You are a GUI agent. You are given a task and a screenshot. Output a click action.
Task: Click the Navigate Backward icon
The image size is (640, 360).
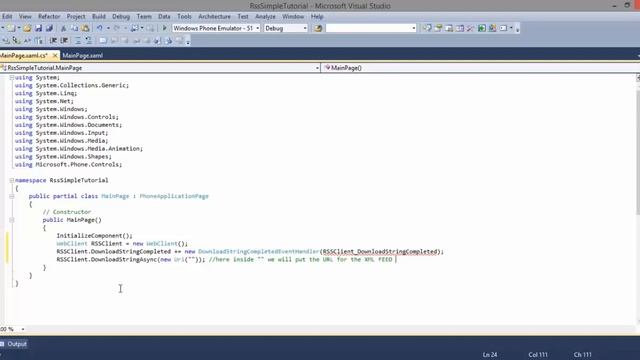pos(134,28)
